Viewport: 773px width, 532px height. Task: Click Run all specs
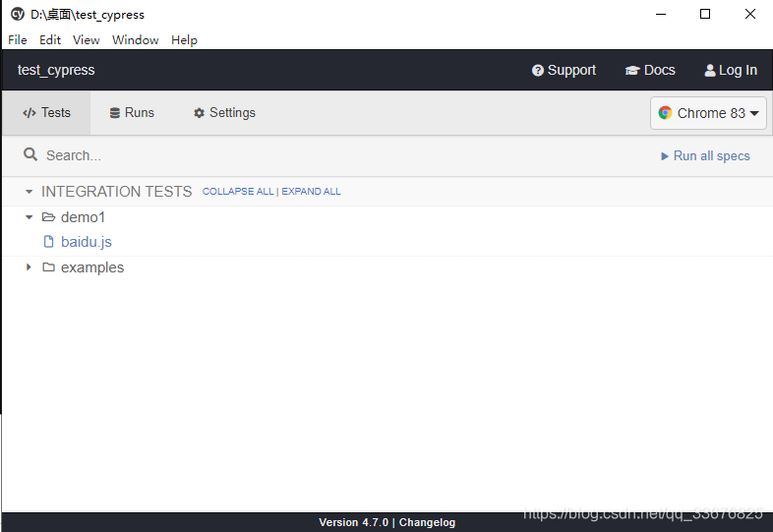point(705,156)
